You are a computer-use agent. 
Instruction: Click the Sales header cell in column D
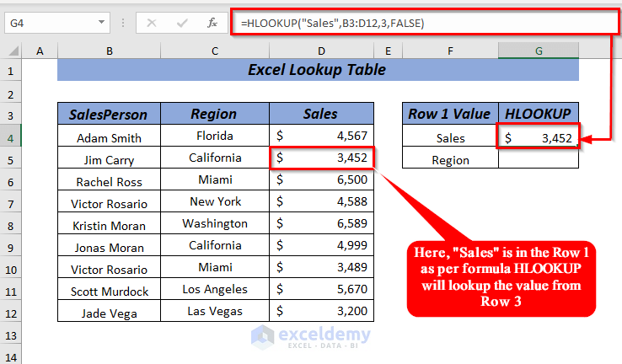click(321, 114)
